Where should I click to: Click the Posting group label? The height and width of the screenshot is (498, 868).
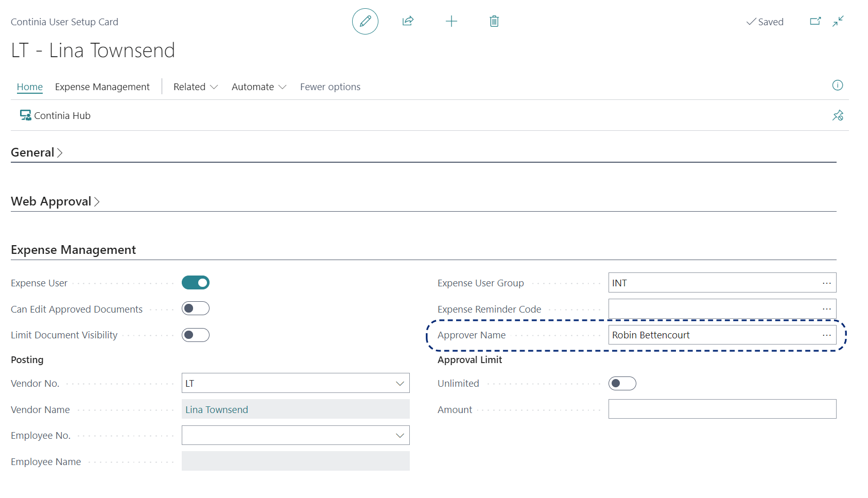[27, 360]
